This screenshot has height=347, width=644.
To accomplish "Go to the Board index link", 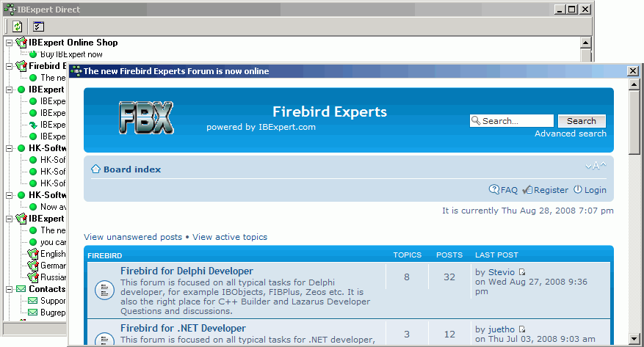I will coord(132,169).
